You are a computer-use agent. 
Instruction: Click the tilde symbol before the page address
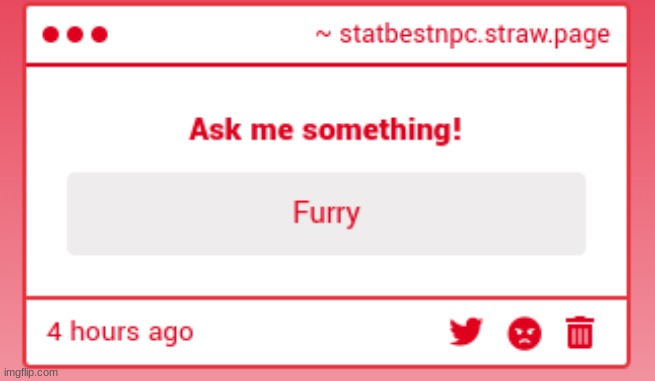click(323, 35)
